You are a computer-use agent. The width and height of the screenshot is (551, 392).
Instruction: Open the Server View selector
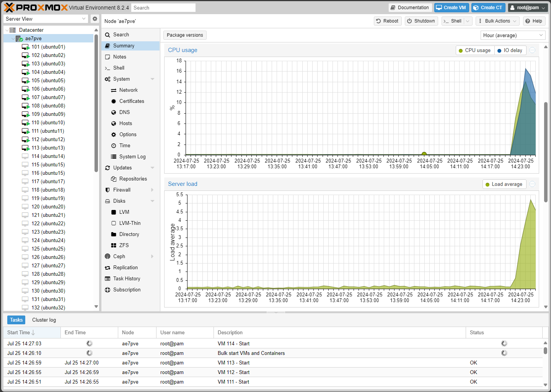point(46,19)
